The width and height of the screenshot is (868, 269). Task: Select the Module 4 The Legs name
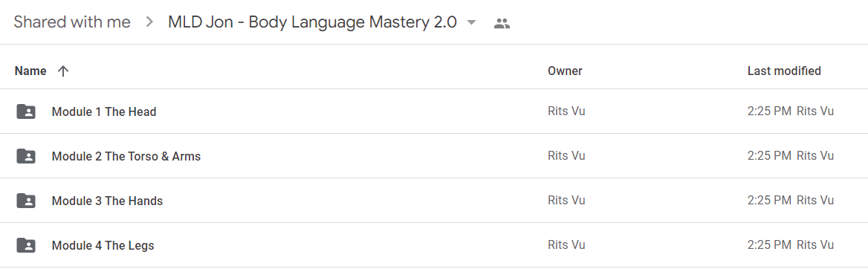pos(103,245)
